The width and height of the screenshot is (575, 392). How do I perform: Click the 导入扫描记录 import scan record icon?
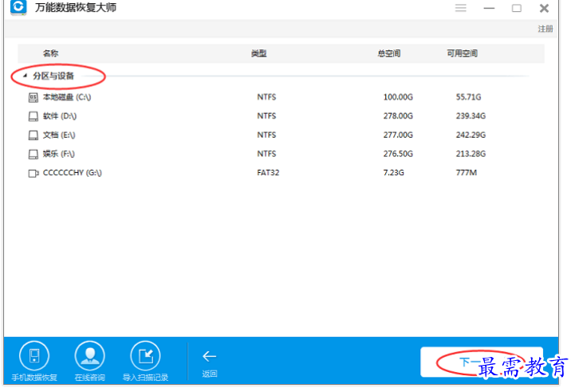(146, 355)
